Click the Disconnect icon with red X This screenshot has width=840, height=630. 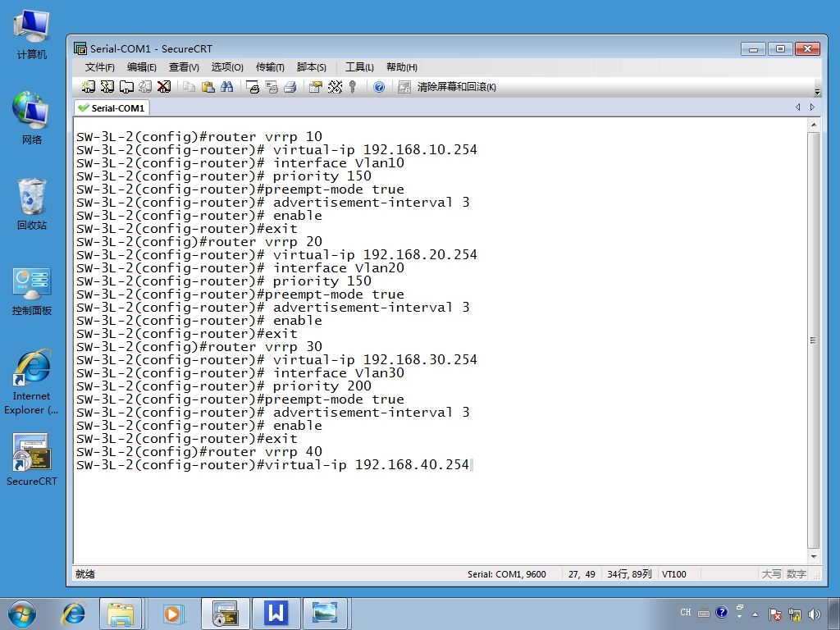pos(164,87)
